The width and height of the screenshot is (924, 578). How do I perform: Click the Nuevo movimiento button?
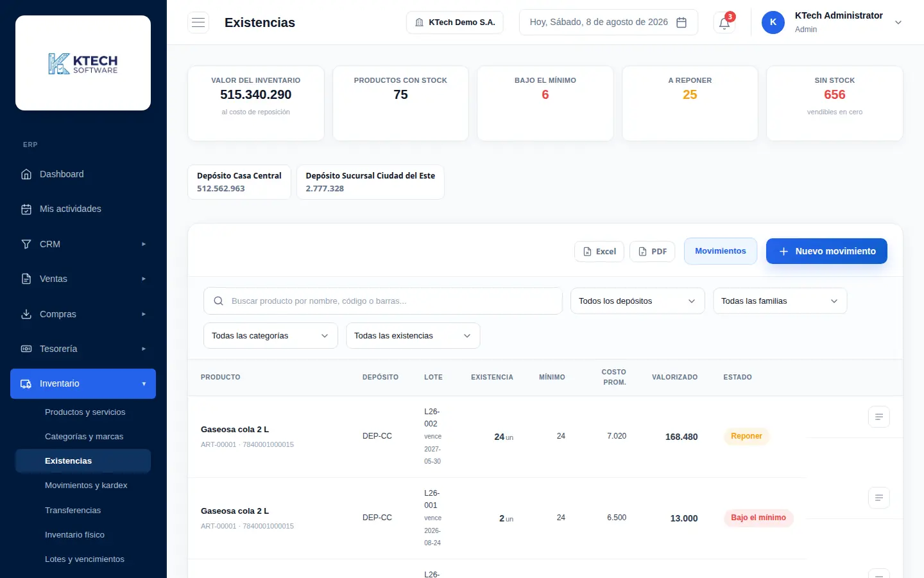click(x=826, y=251)
